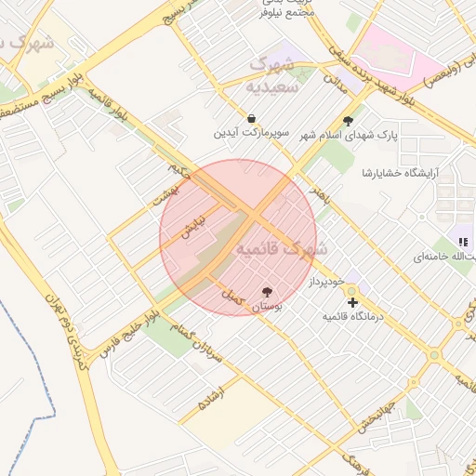Select the tree icon of پارک شهدای اسلام شهر

pyautogui.click(x=348, y=121)
